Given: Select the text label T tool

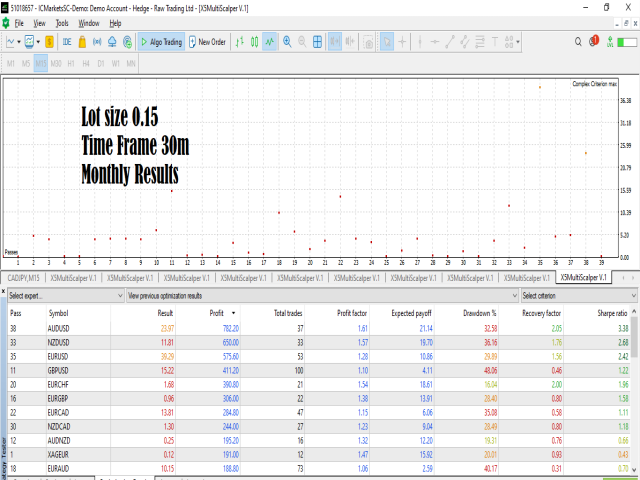Looking at the screenshot, I should pos(495,42).
